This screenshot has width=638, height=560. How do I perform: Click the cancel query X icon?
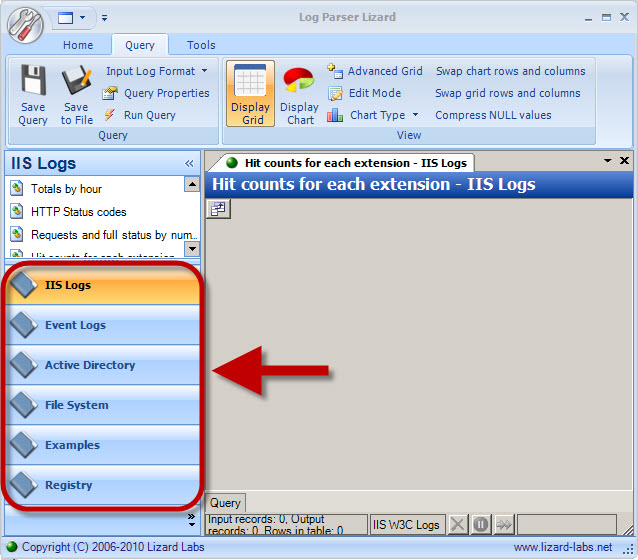tap(458, 525)
